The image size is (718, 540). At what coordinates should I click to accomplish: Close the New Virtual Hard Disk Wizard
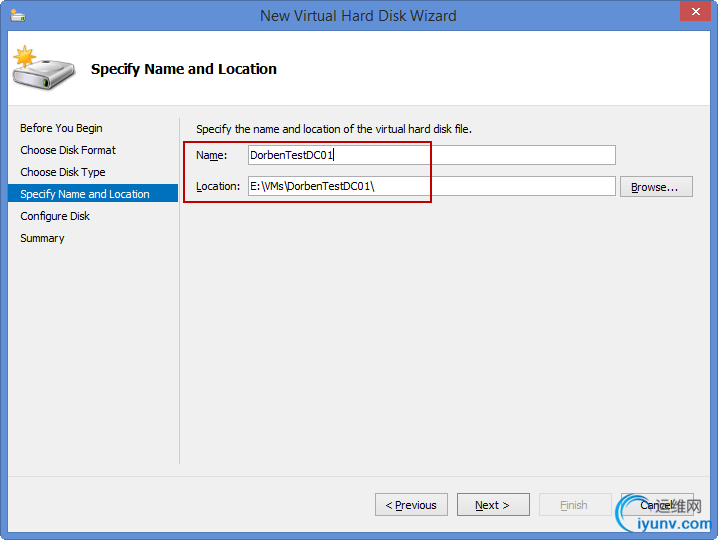point(695,11)
